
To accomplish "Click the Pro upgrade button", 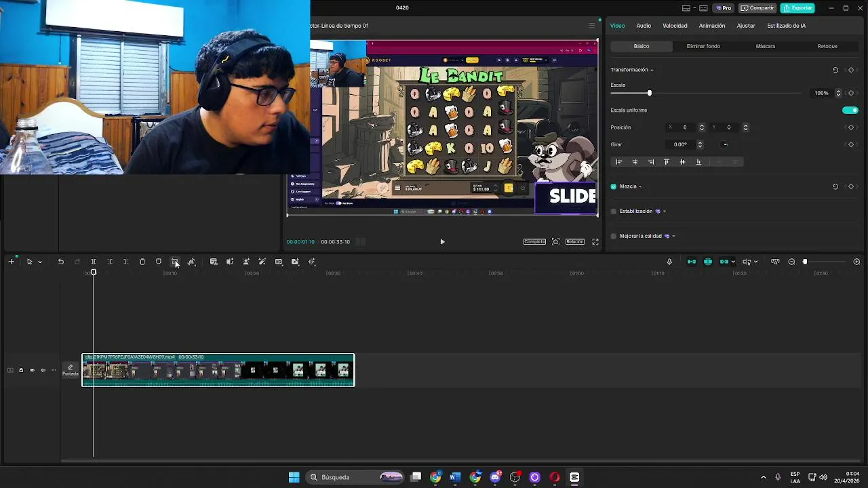I will 724,8.
